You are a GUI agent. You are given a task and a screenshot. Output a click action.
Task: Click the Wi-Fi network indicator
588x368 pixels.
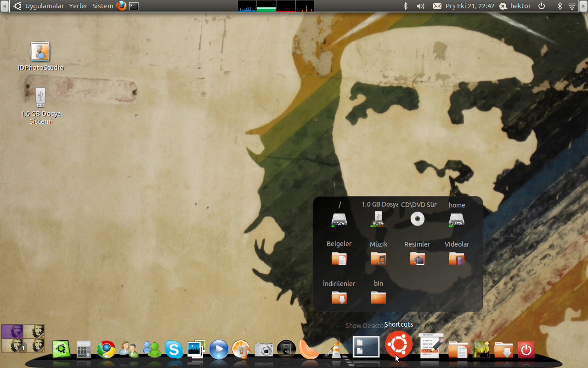[572, 6]
